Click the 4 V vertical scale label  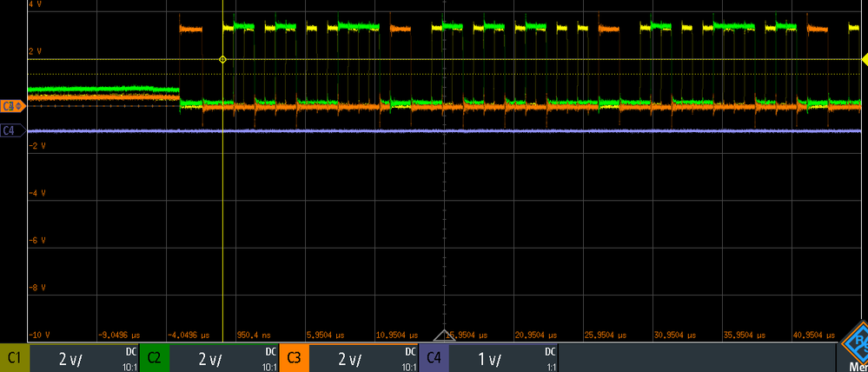coord(35,3)
